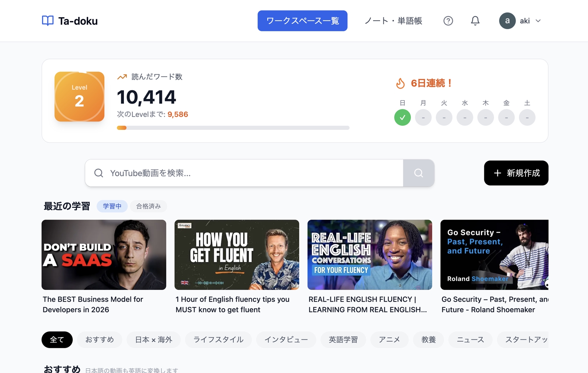
Task: Click the word count progress bar
Action: (233, 128)
